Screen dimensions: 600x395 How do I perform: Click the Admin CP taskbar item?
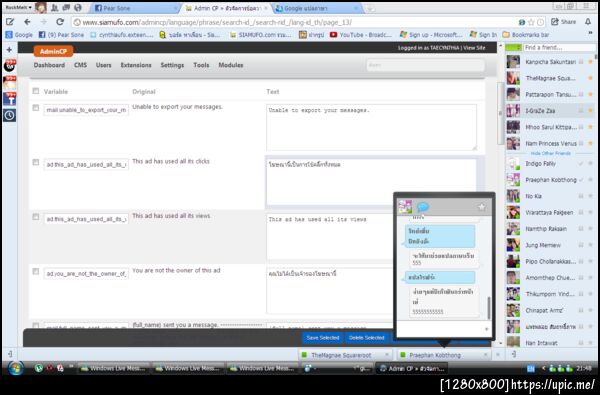pos(411,368)
